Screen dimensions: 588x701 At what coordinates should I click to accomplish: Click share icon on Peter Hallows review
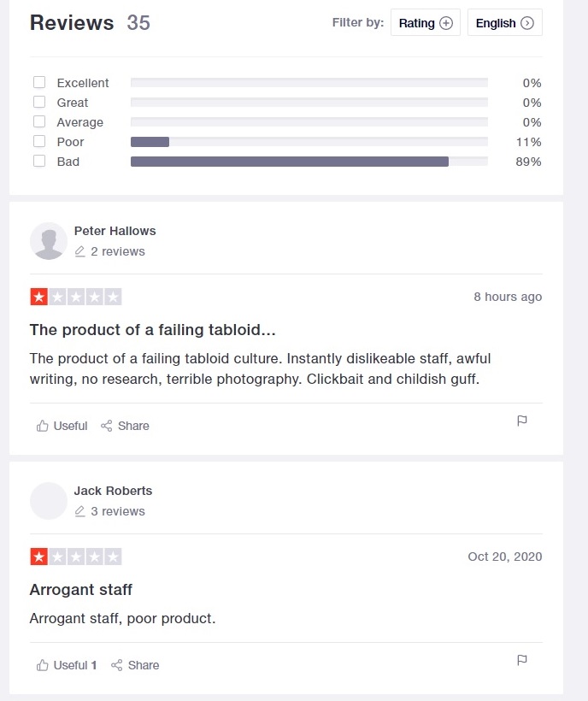point(106,426)
